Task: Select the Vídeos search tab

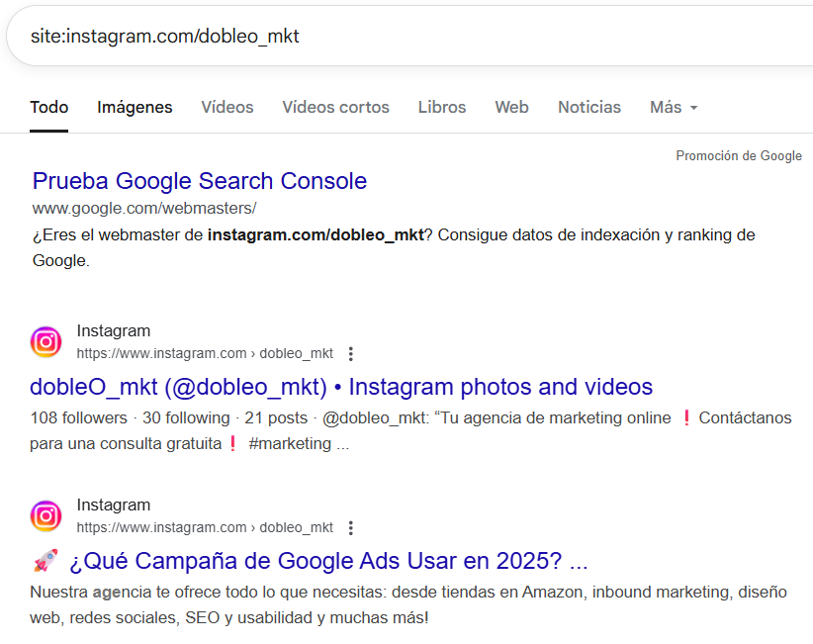Action: point(226,107)
